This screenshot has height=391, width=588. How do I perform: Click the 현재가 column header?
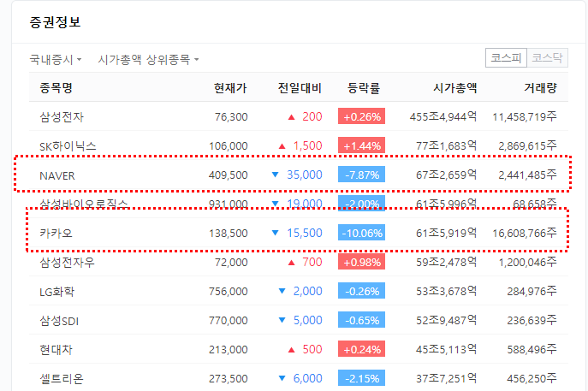230,88
